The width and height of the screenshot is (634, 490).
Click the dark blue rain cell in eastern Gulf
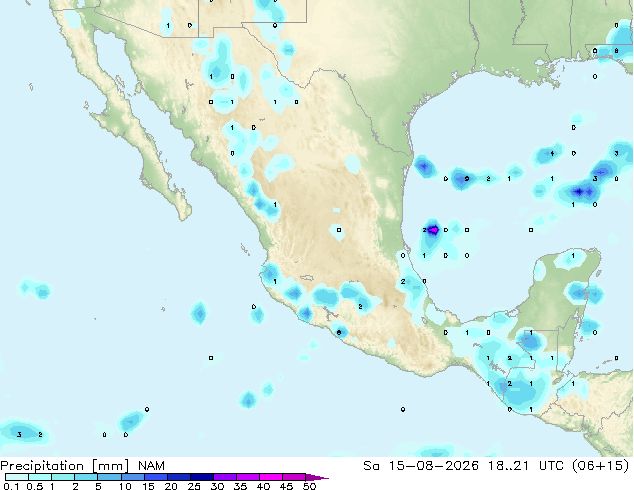579,191
